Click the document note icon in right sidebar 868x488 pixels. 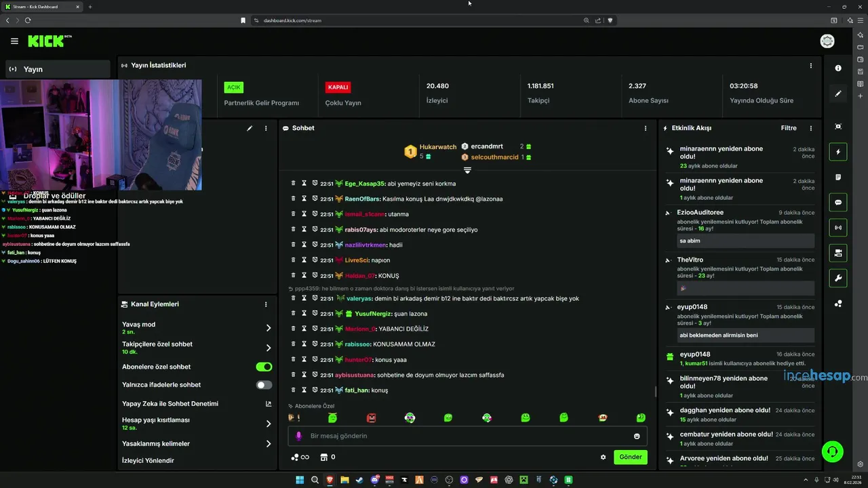click(x=838, y=177)
